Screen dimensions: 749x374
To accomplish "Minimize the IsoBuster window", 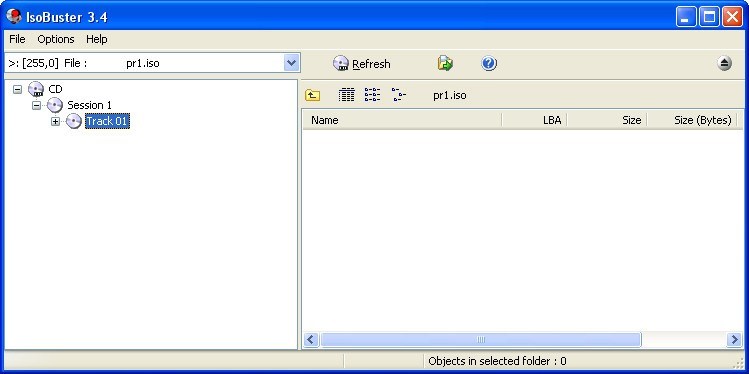I will pos(686,17).
